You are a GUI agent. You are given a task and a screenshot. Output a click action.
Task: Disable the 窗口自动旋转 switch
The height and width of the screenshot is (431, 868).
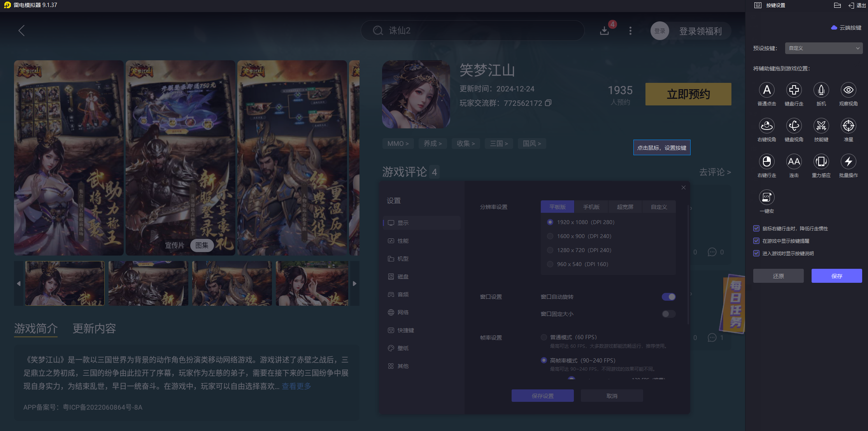click(668, 297)
